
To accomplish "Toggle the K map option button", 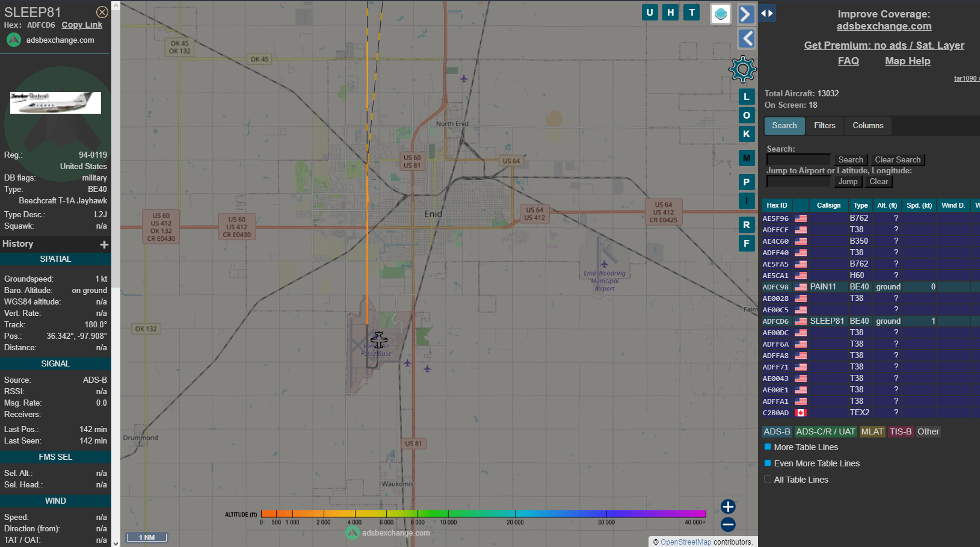I will 747,134.
